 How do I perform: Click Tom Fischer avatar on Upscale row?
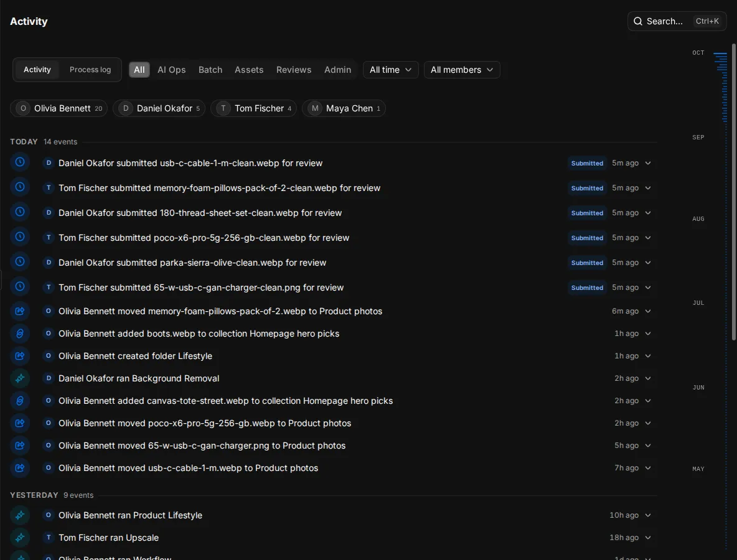coord(49,538)
